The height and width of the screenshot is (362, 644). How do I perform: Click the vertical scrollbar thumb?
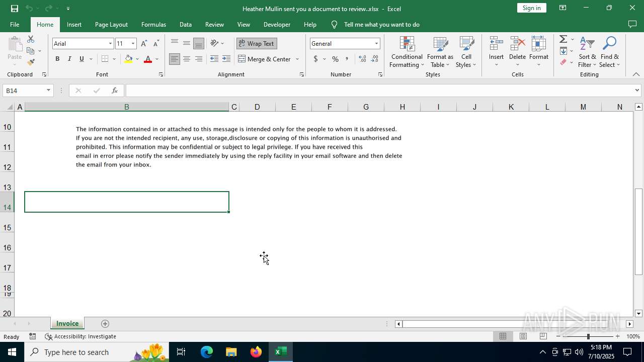point(638,231)
